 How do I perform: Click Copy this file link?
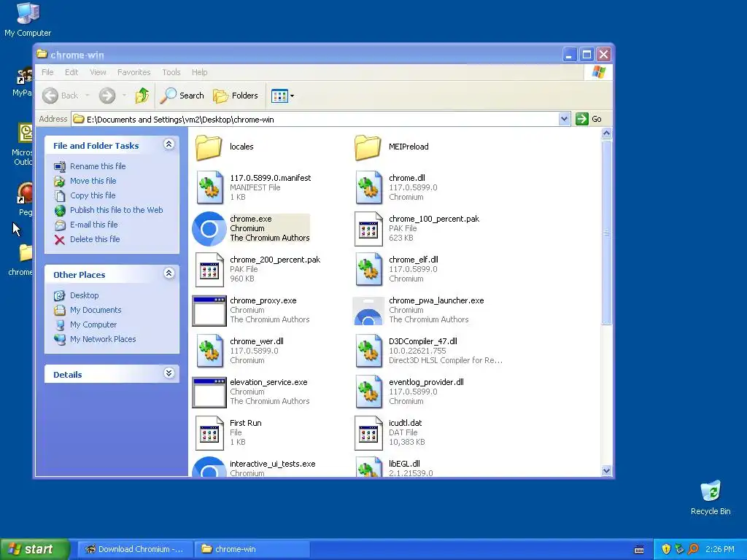93,195
